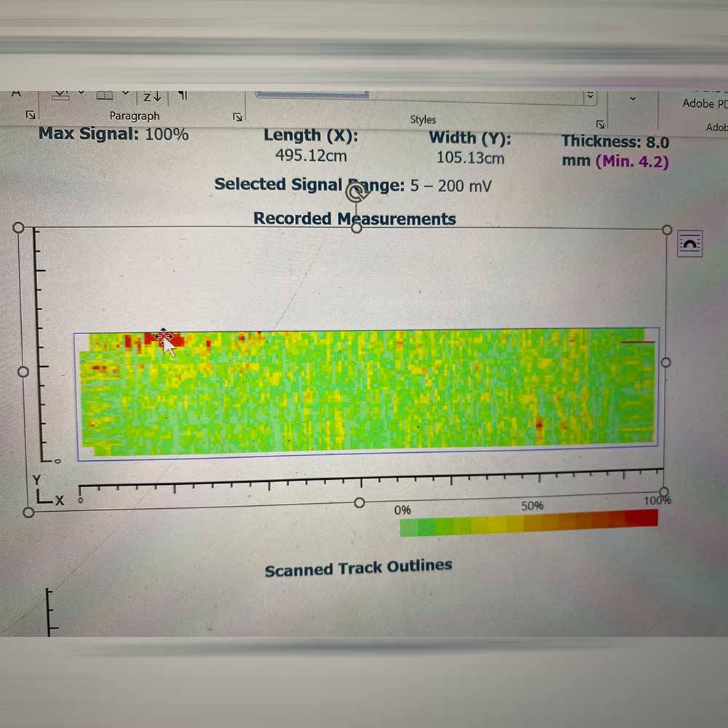Select the bottom-center resize handle of image
Viewport: 728px width, 728px height.
pyautogui.click(x=359, y=502)
